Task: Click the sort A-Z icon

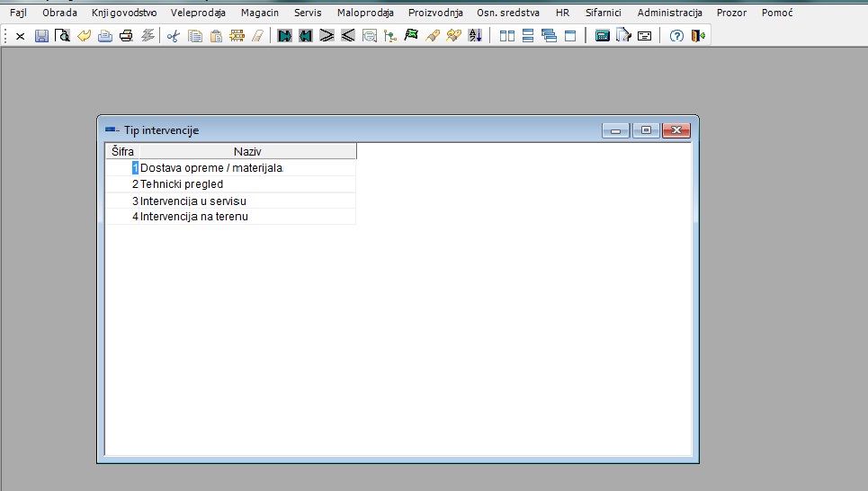Action: pos(475,36)
